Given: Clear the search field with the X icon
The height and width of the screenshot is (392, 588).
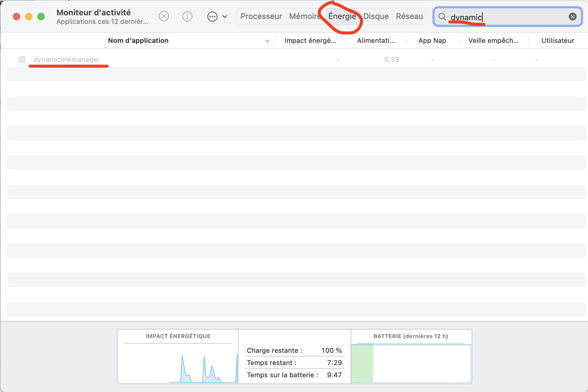Looking at the screenshot, I should [x=573, y=17].
